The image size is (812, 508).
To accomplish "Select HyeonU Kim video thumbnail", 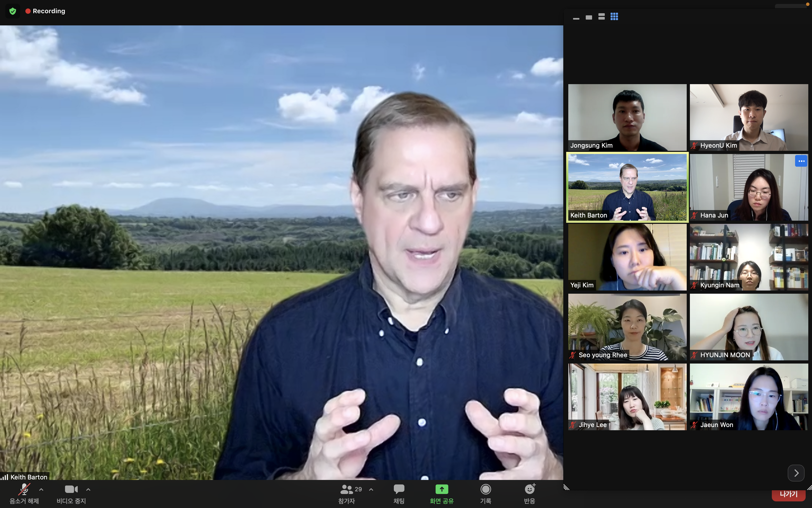I will point(749,117).
